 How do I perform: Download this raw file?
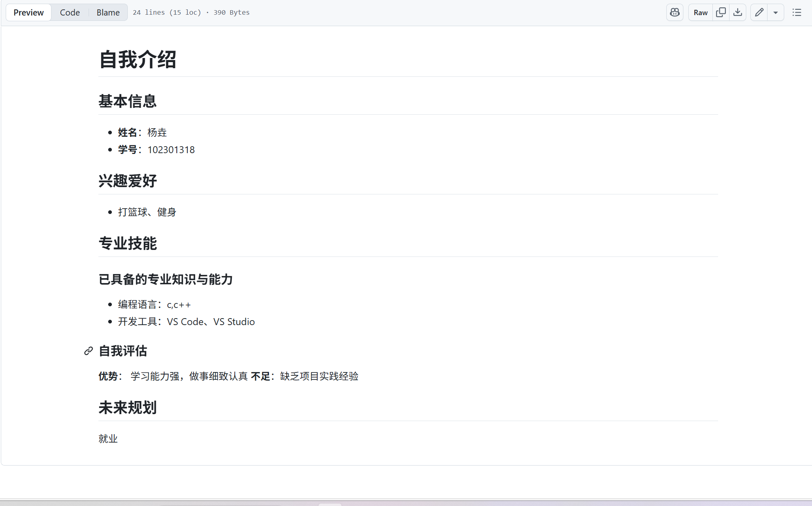[738, 12]
